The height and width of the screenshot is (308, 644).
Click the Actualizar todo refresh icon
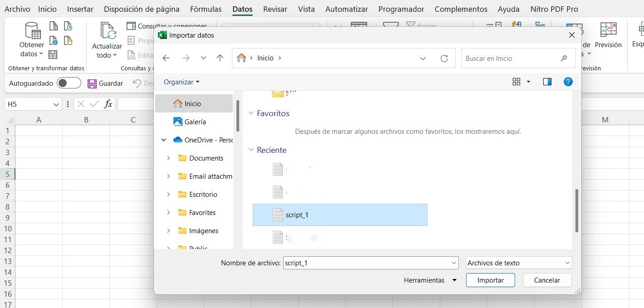108,31
